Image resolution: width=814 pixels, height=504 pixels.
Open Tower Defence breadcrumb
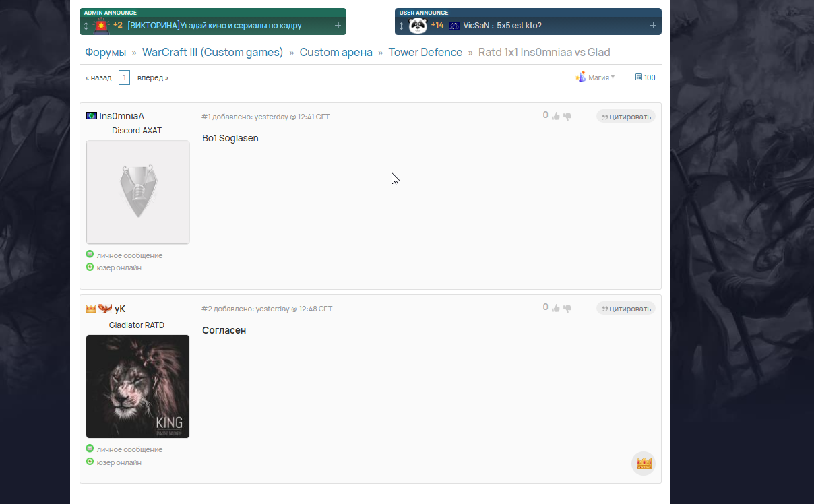(425, 52)
